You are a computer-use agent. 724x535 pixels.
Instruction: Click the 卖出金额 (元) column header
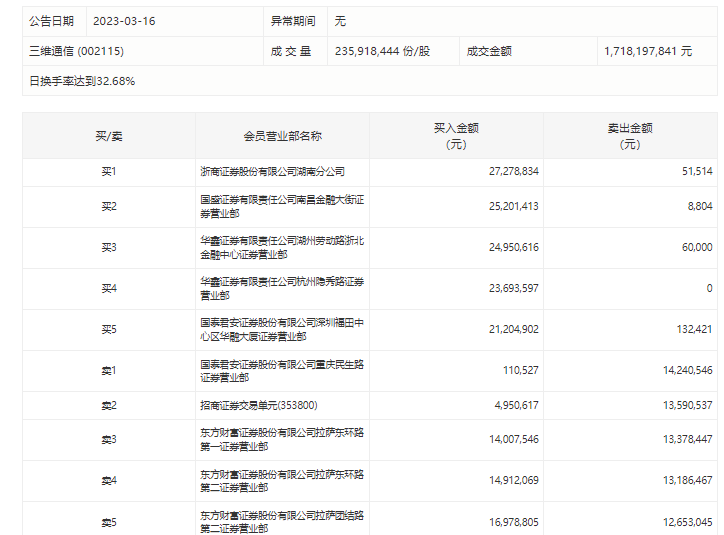[x=630, y=136]
